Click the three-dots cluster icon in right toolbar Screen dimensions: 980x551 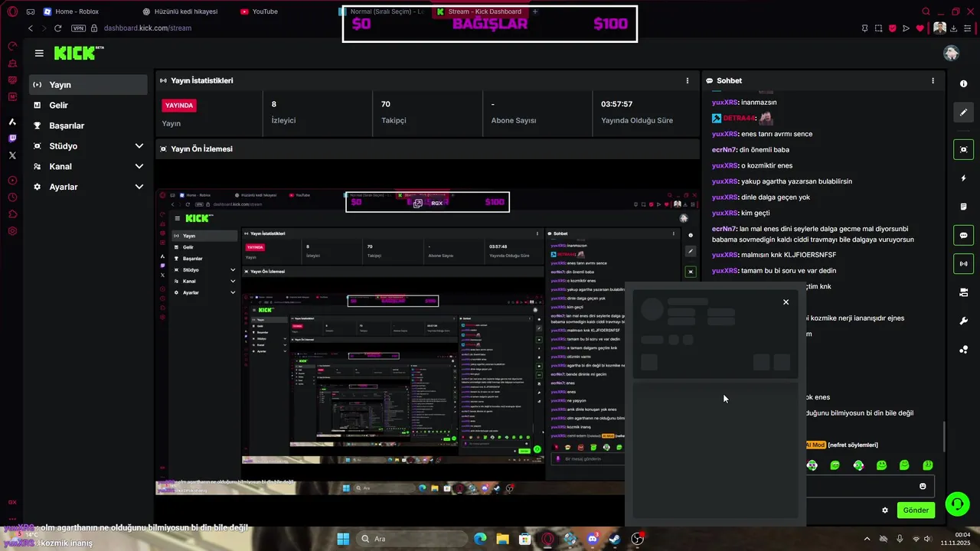tap(963, 350)
